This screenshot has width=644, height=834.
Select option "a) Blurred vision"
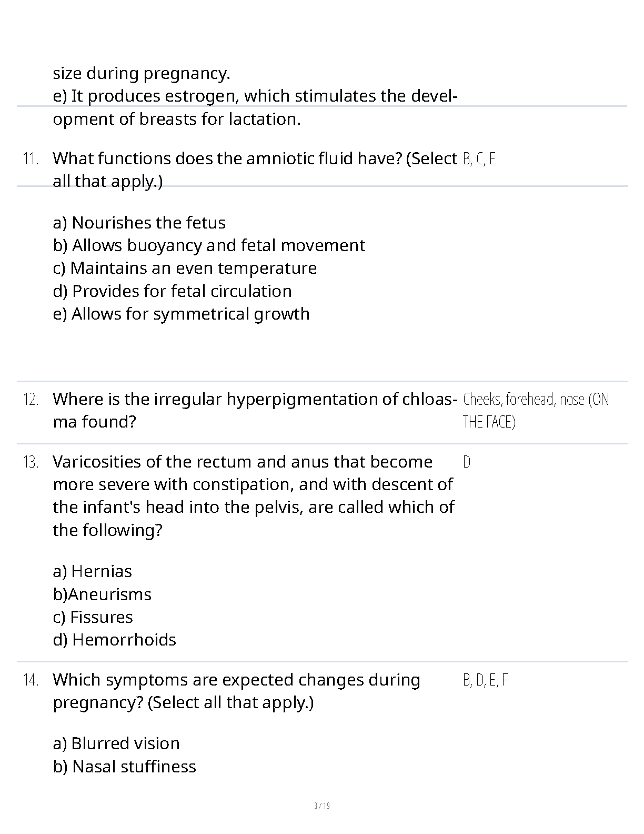click(116, 743)
